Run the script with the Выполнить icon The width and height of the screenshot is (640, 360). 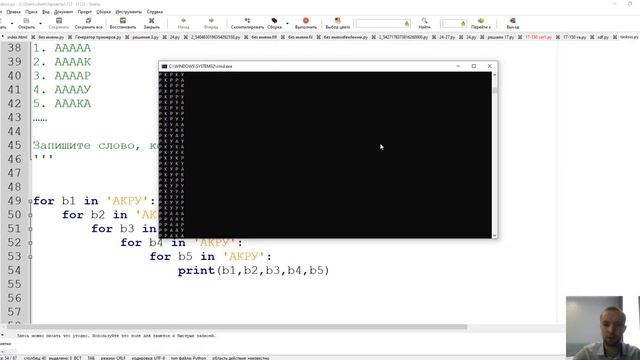coord(306,20)
